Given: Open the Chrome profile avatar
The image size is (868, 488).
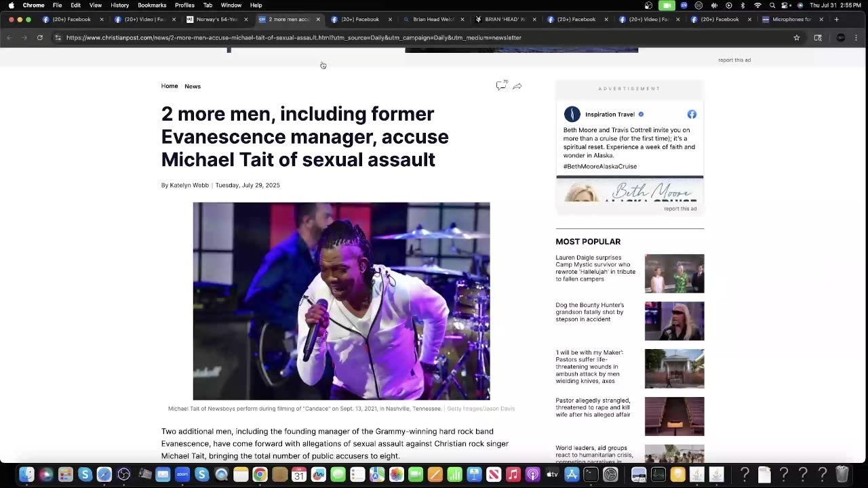Looking at the screenshot, I should tap(841, 38).
